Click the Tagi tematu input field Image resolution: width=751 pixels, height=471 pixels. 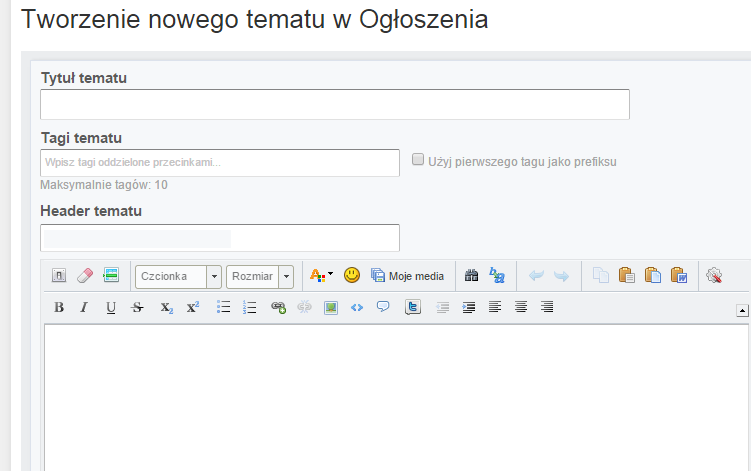(220, 163)
